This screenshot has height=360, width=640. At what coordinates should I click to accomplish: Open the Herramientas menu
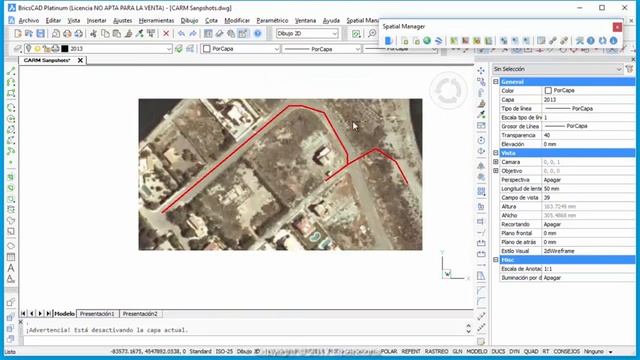pyautogui.click(x=156, y=20)
